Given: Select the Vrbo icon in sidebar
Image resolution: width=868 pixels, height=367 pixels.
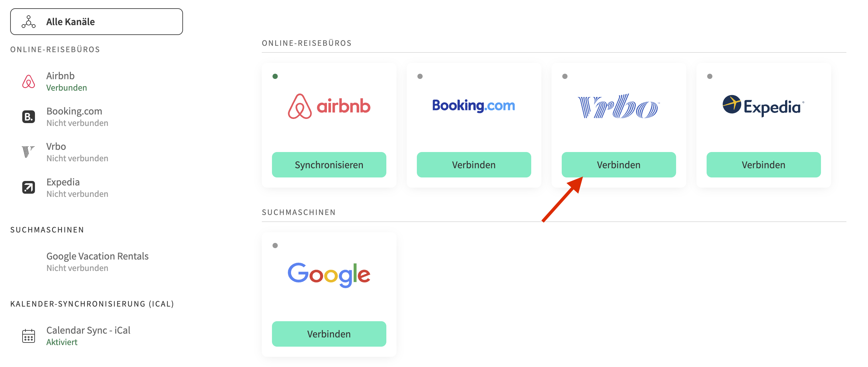Looking at the screenshot, I should click(x=28, y=151).
